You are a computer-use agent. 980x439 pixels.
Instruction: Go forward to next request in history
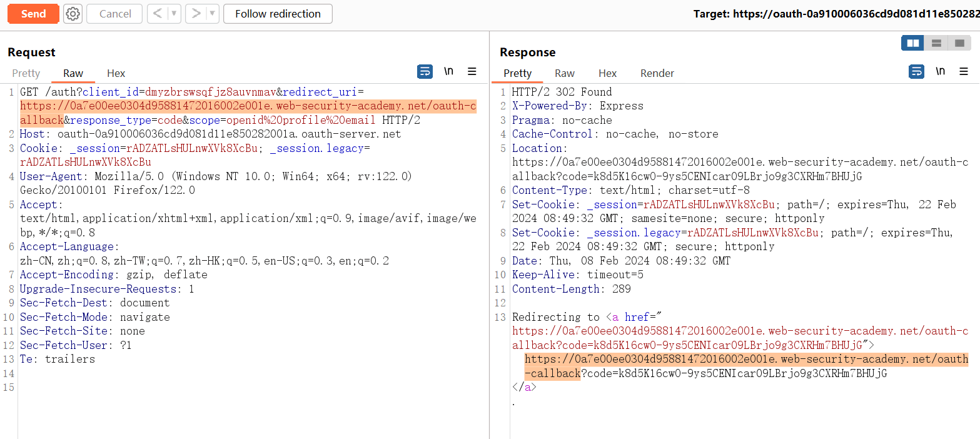196,14
